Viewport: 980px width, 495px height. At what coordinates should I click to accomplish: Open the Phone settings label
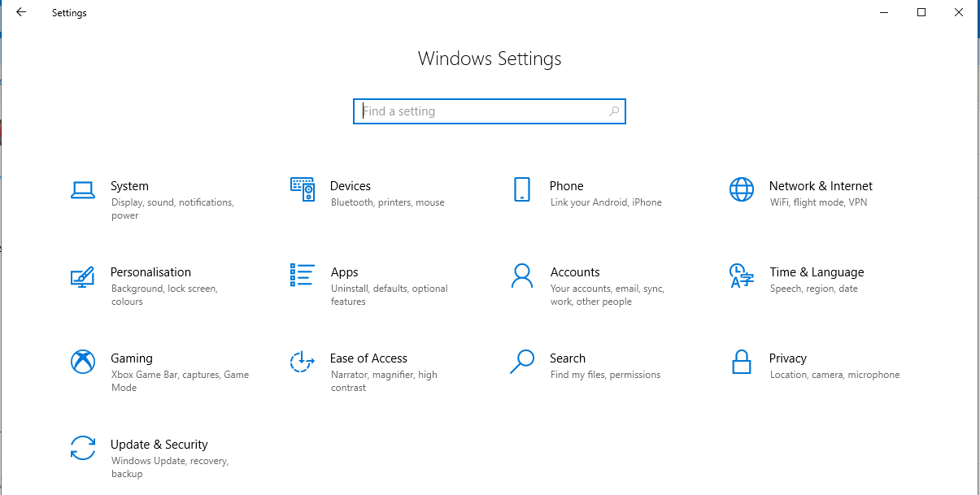pos(567,186)
